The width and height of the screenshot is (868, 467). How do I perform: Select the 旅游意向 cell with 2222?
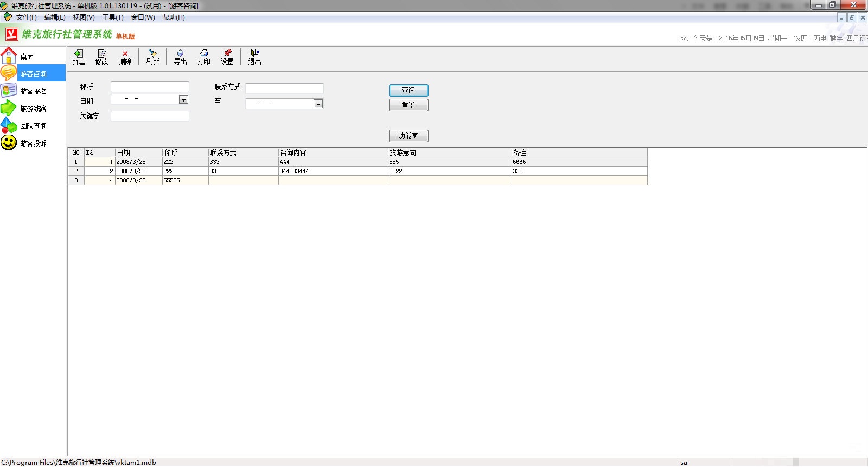click(x=450, y=171)
